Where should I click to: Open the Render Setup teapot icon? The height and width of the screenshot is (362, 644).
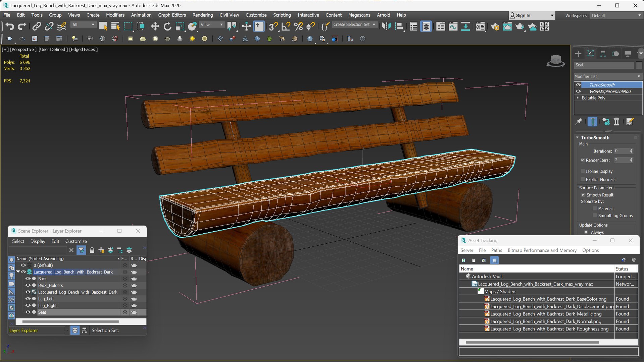[495, 26]
